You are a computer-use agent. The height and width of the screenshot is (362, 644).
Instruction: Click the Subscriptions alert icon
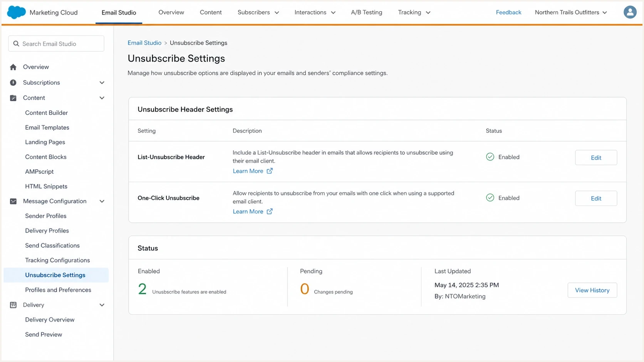[x=13, y=83]
